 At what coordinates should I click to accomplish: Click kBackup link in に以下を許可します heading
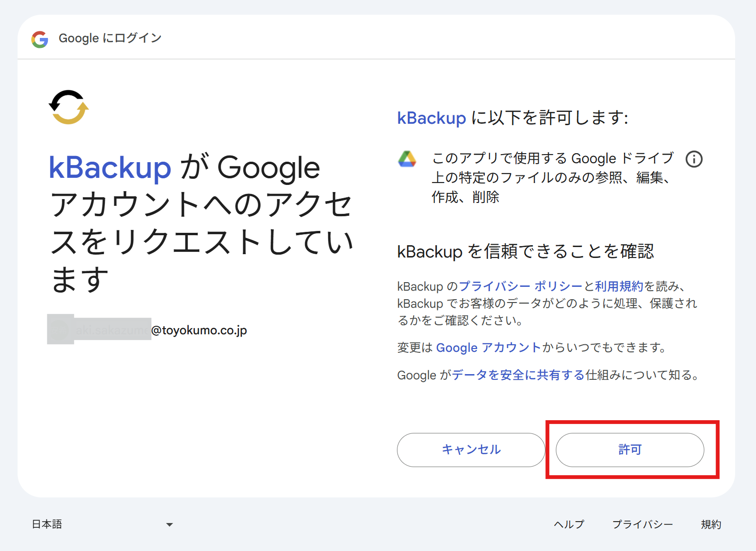[x=431, y=118]
